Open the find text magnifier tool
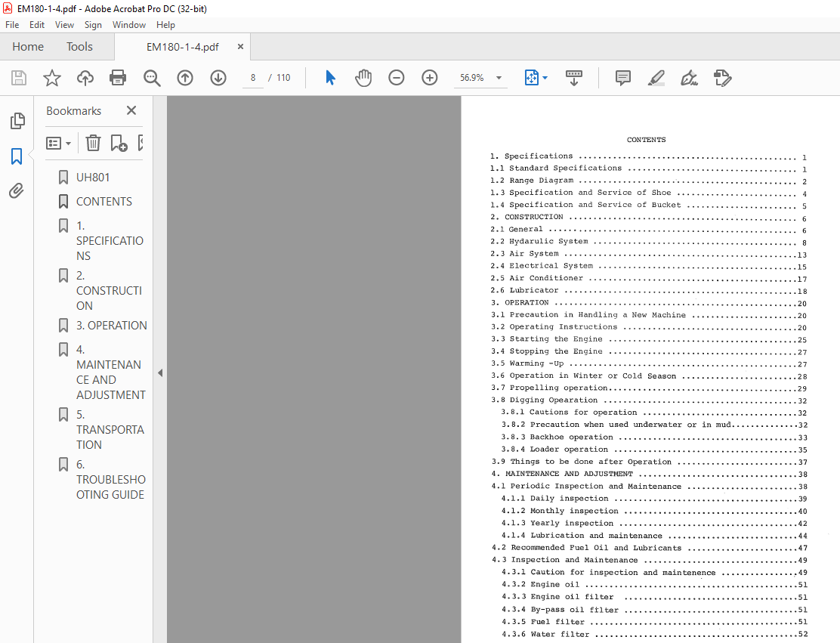Viewport: 840px width, 643px height. (152, 78)
